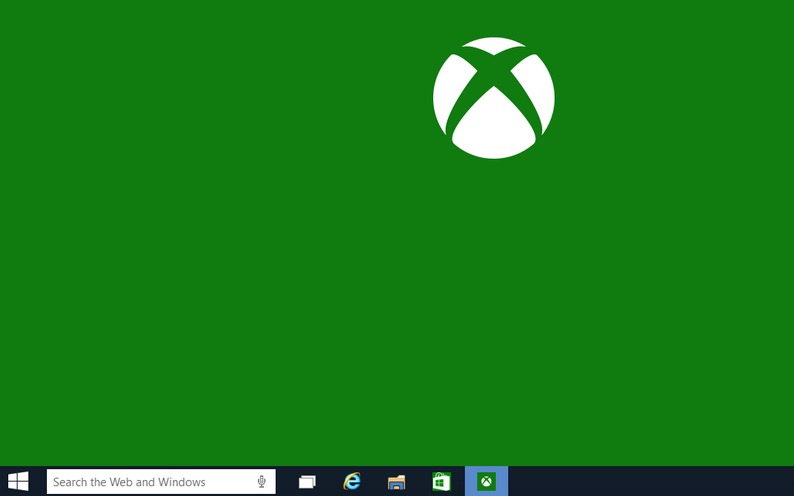This screenshot has height=496, width=794.
Task: Minimize Xbox via its highlighted taskbar button
Action: (486, 482)
